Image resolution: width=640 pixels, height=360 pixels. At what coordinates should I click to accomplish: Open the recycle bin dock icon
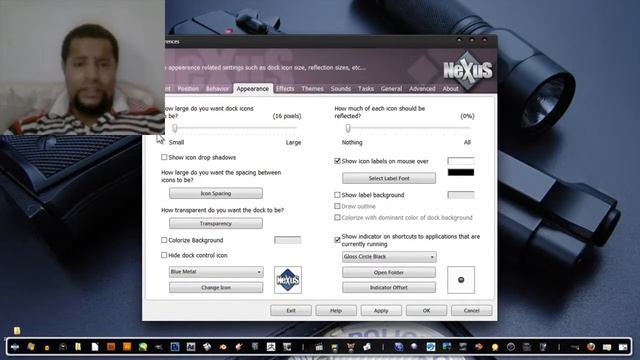coord(543,347)
